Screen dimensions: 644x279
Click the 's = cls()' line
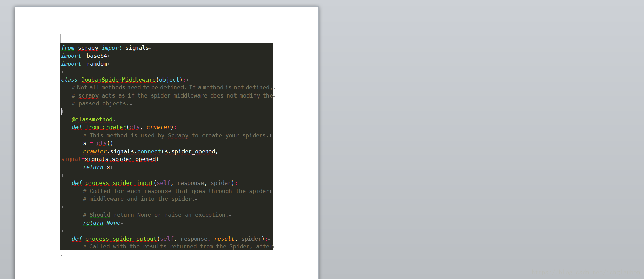(x=98, y=143)
